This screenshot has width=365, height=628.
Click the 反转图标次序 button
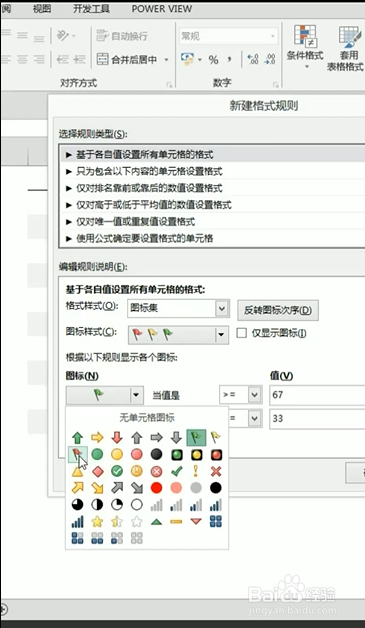pyautogui.click(x=278, y=310)
